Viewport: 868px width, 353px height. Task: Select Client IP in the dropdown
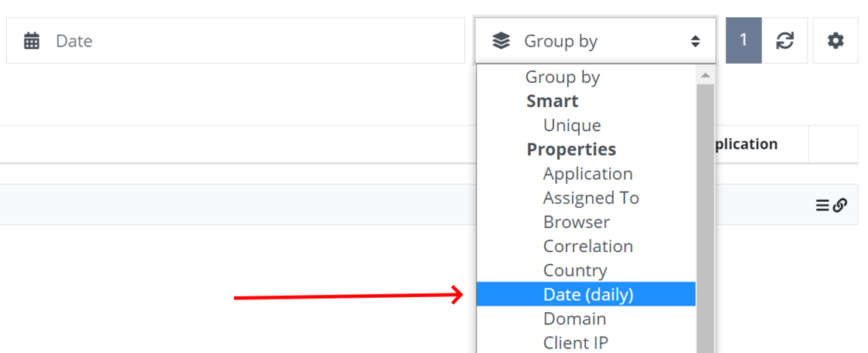tap(586, 342)
